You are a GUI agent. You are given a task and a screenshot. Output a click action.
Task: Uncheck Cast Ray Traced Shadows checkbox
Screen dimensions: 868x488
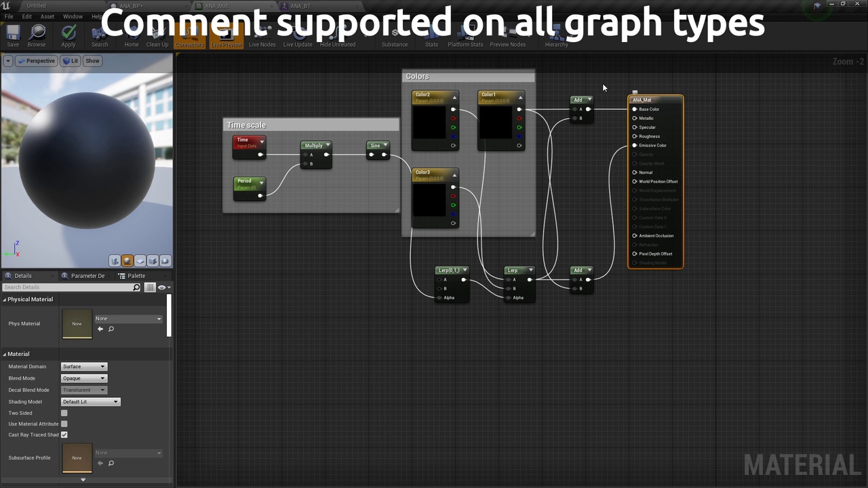click(64, 434)
